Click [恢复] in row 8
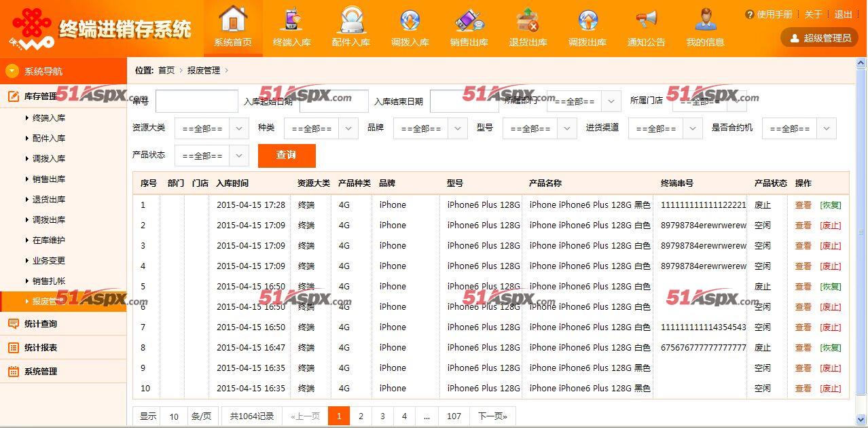This screenshot has width=868, height=428. pos(831,348)
